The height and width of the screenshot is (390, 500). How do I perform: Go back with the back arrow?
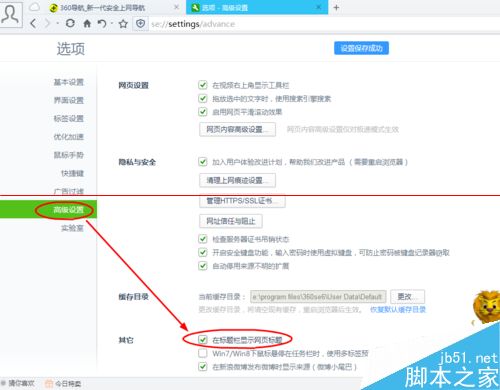pyautogui.click(x=33, y=23)
